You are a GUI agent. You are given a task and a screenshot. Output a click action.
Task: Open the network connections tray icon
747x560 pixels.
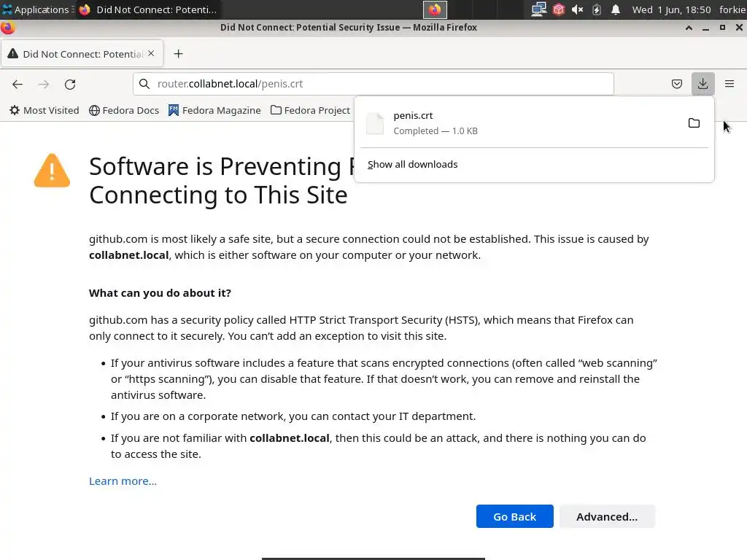pos(538,9)
